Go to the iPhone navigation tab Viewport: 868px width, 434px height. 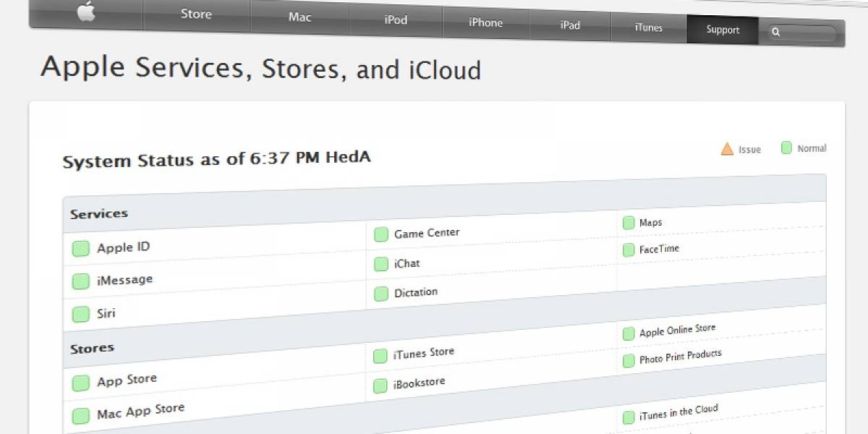485,22
